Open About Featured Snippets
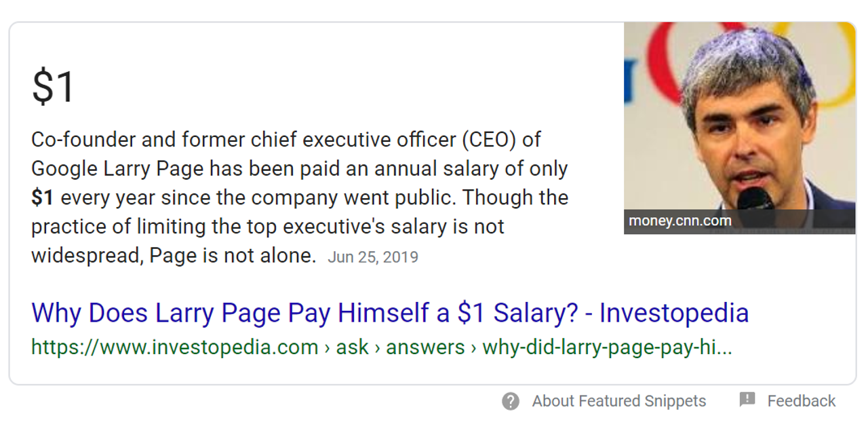Viewport: 868px width, 439px height. [618, 400]
